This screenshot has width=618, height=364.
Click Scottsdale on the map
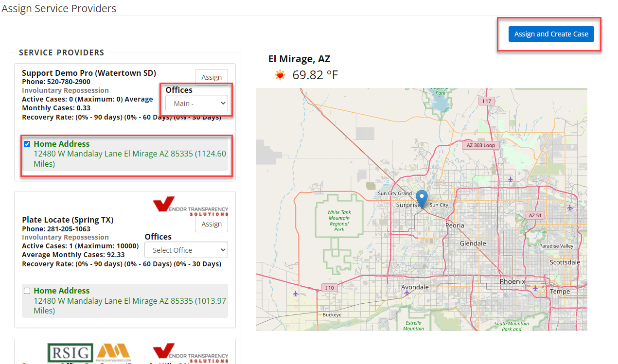(x=565, y=262)
